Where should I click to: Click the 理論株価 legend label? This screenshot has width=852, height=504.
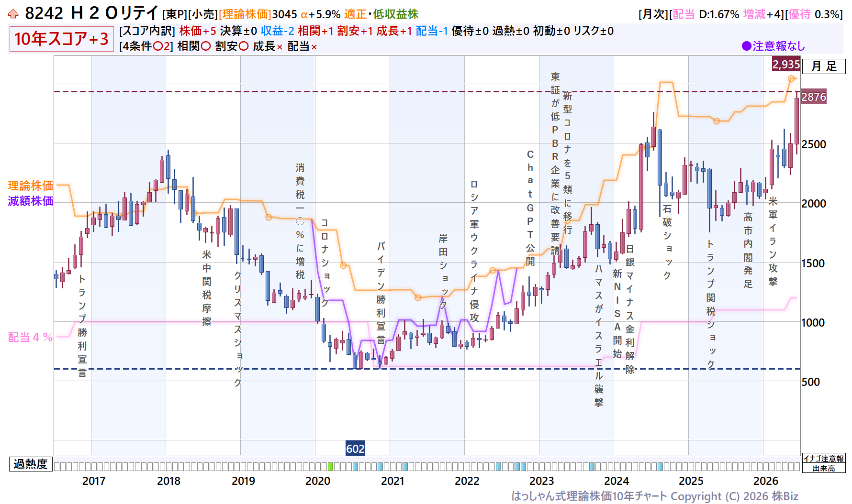30,186
